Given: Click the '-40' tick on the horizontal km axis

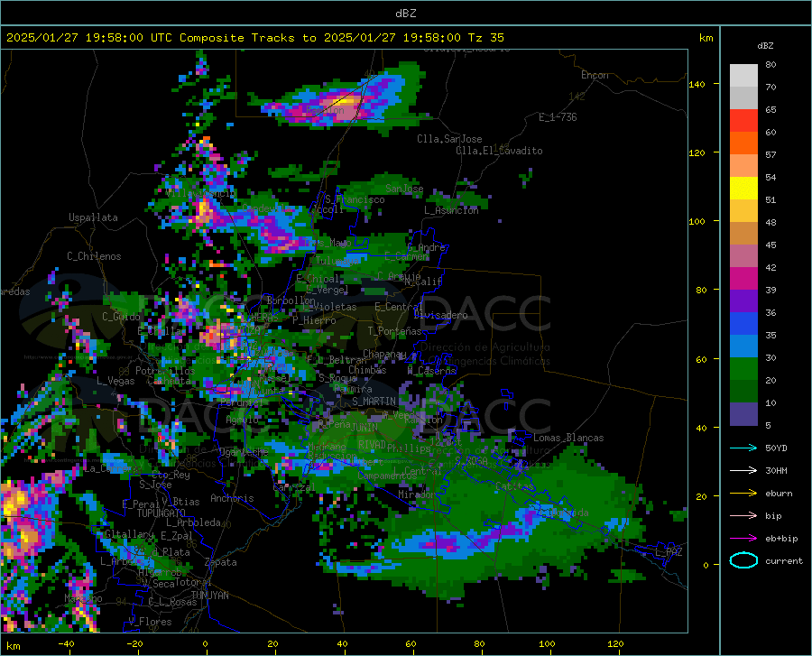Looking at the screenshot, I should click(65, 644).
